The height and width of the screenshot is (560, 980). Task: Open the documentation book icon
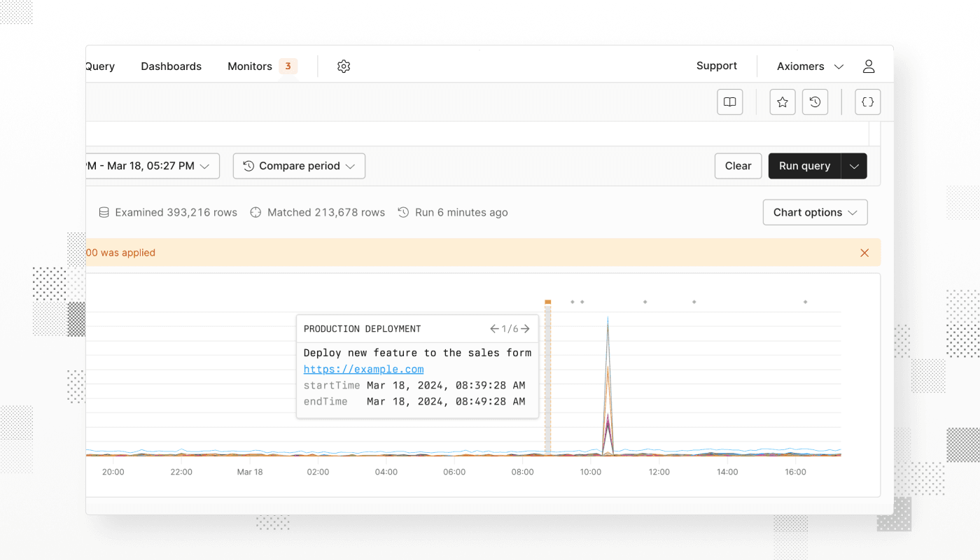click(x=729, y=102)
